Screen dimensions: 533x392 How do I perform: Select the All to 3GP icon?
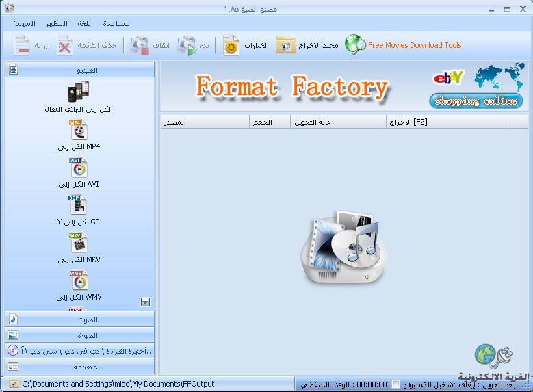click(x=78, y=205)
